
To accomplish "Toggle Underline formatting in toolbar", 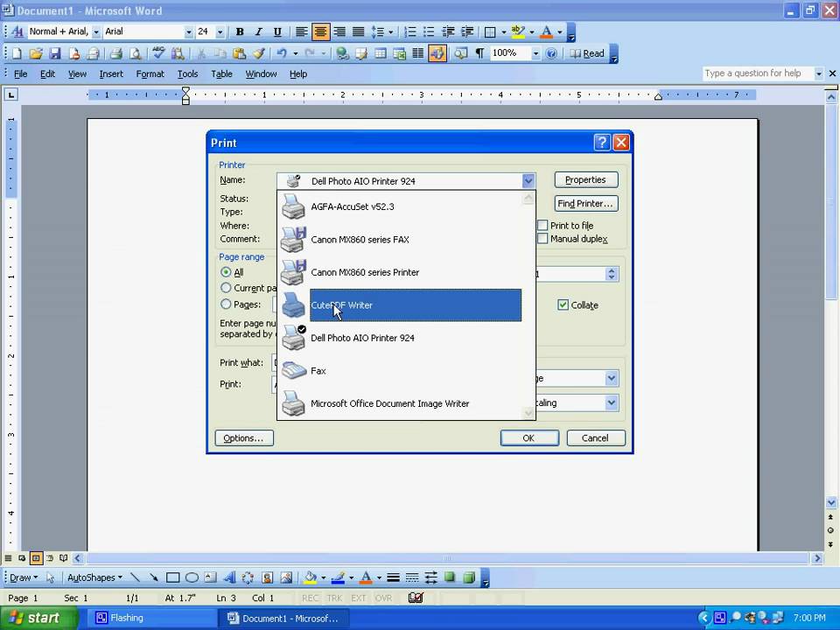I will pyautogui.click(x=277, y=32).
